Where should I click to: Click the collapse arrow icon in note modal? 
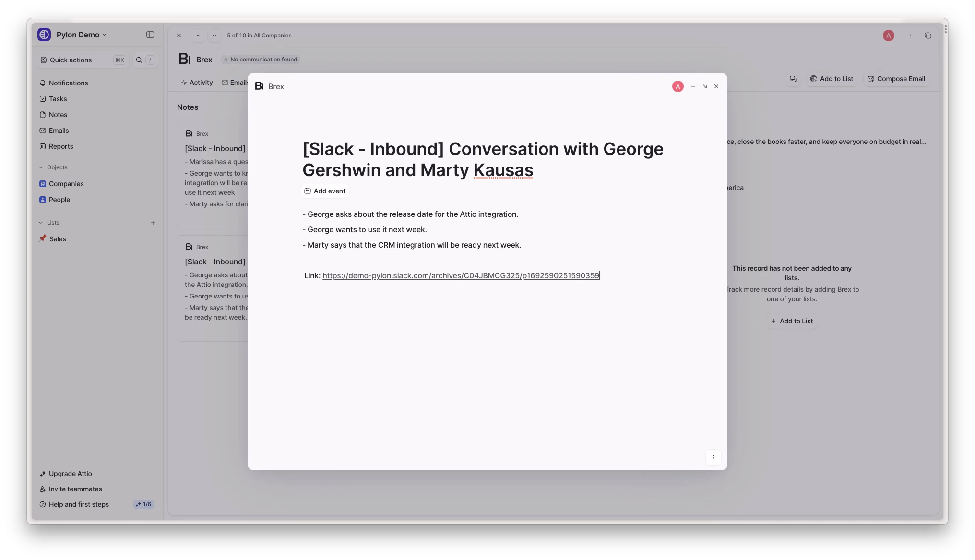705,86
